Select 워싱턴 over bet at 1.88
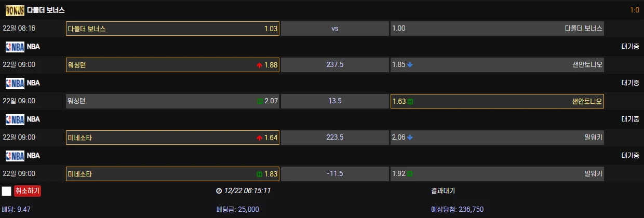Screen dimensions: 644x218 click(172, 65)
